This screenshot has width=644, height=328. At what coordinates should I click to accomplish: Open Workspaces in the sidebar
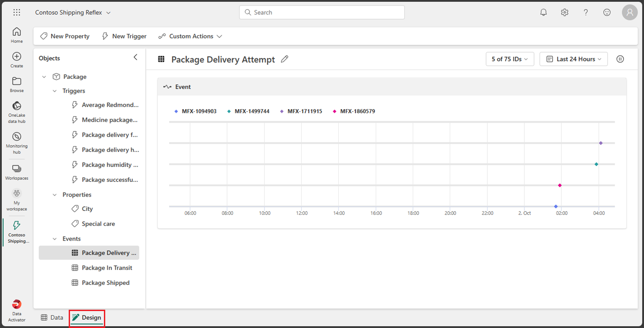(17, 172)
